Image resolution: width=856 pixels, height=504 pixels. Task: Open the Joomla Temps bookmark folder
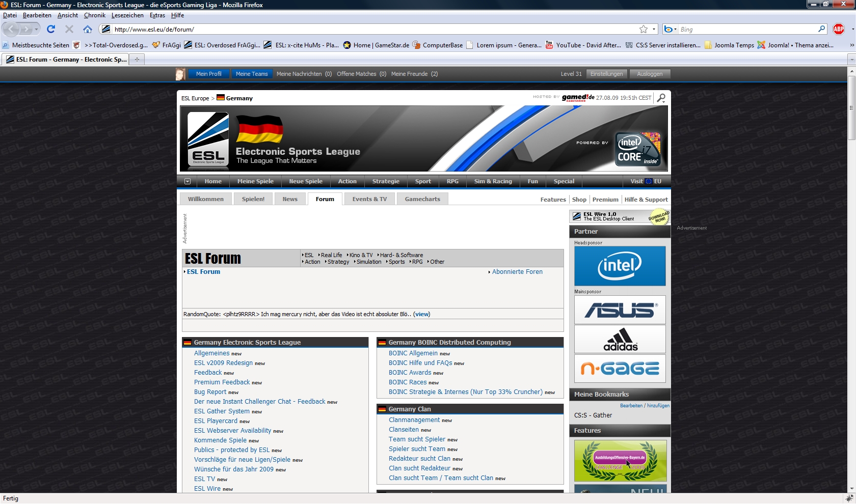[729, 45]
